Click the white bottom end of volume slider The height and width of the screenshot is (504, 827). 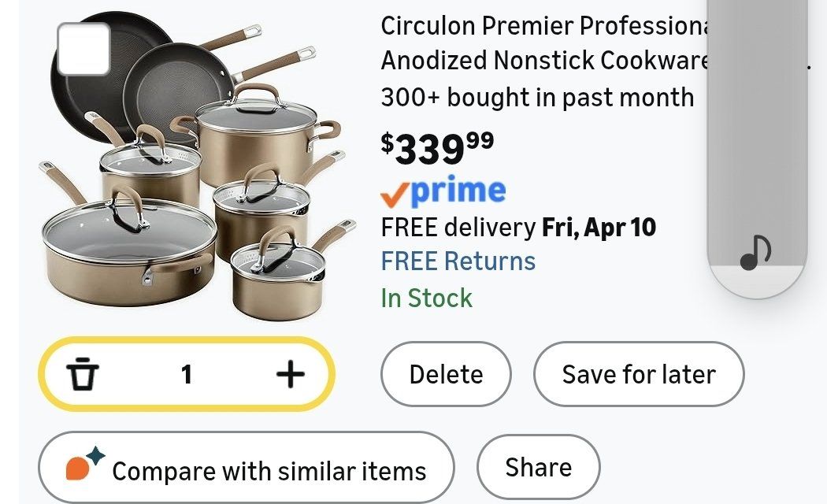coord(756,282)
